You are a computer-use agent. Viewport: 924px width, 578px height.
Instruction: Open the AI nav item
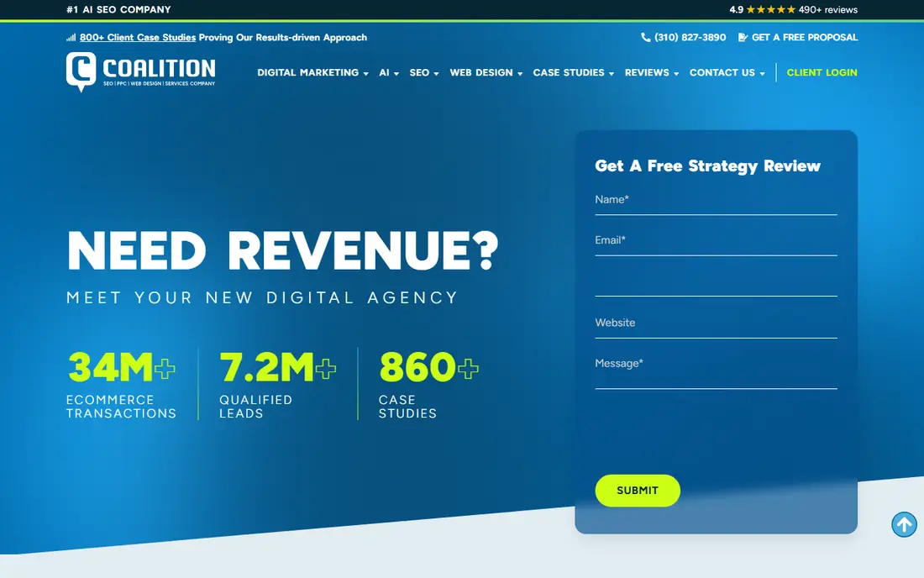click(384, 72)
